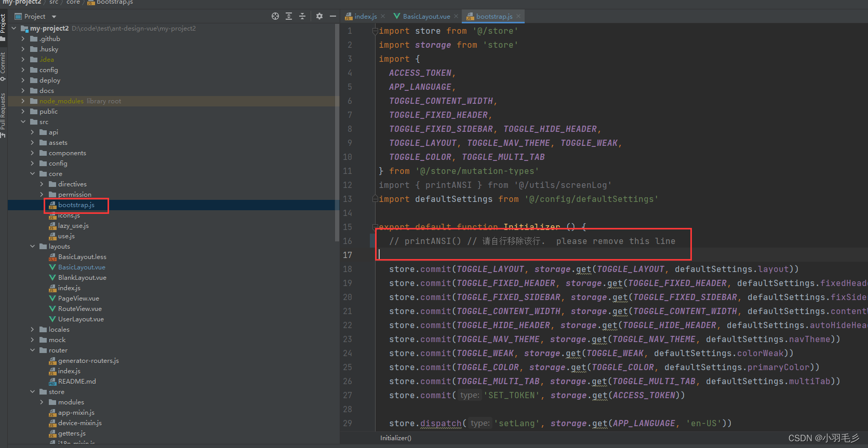Expand the modules folder under store
This screenshot has width=868, height=448.
pos(42,402)
